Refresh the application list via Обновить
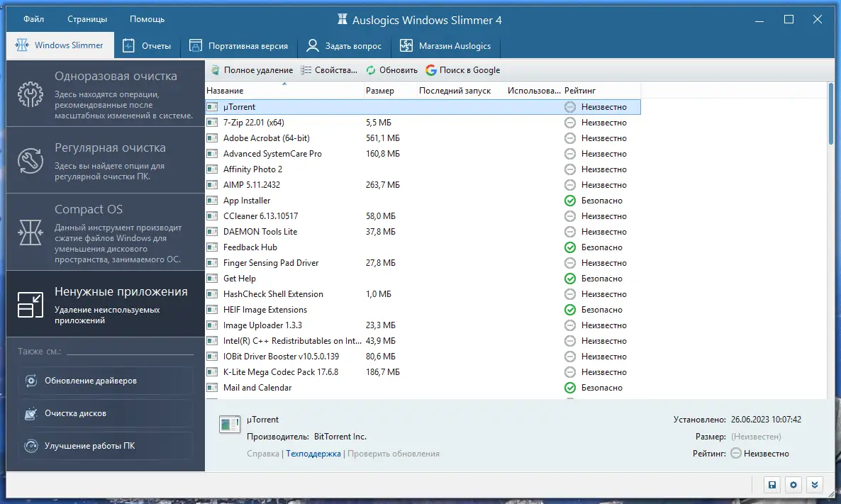841x504 pixels. coord(391,70)
